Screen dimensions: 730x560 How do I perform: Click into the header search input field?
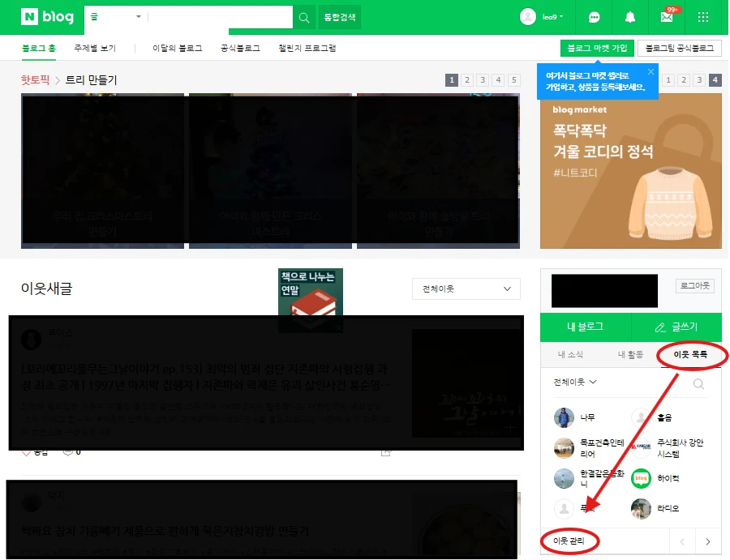220,17
